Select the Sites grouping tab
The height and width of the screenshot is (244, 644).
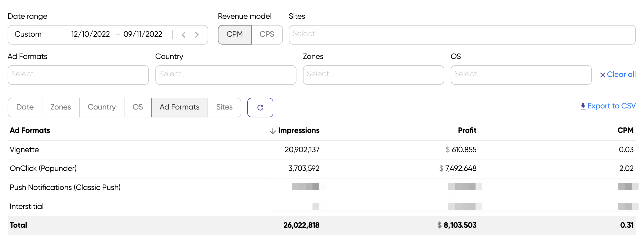click(224, 107)
